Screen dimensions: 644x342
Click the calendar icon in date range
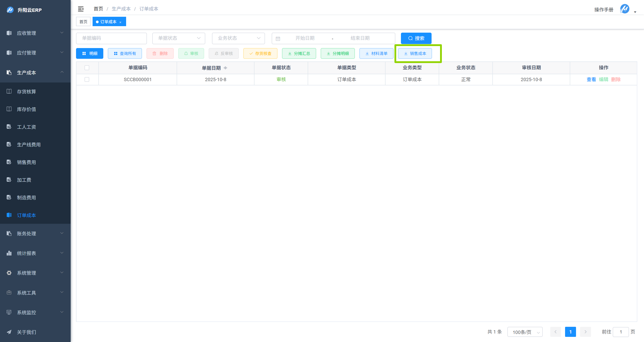278,38
